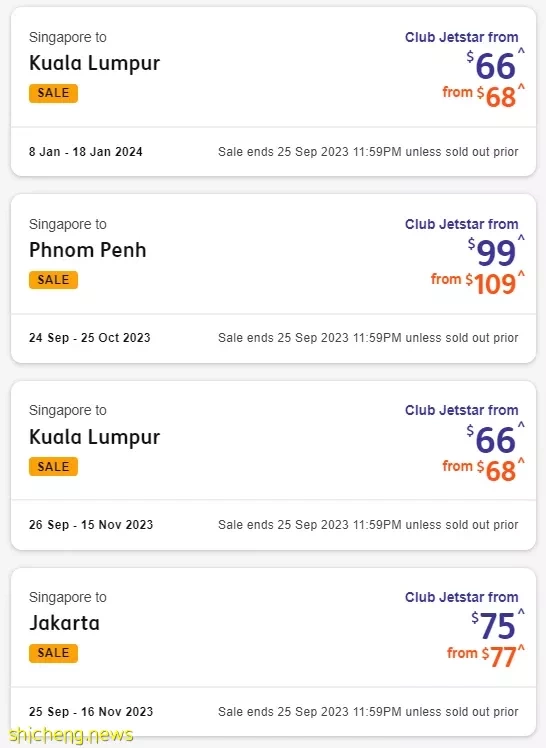Click the regular from $109 fare

tap(474, 283)
